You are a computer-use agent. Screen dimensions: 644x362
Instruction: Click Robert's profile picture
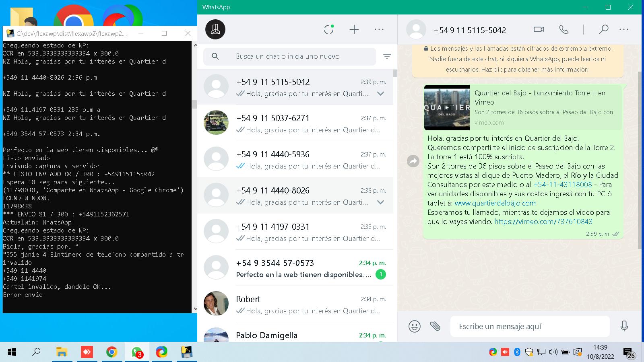[x=216, y=303]
